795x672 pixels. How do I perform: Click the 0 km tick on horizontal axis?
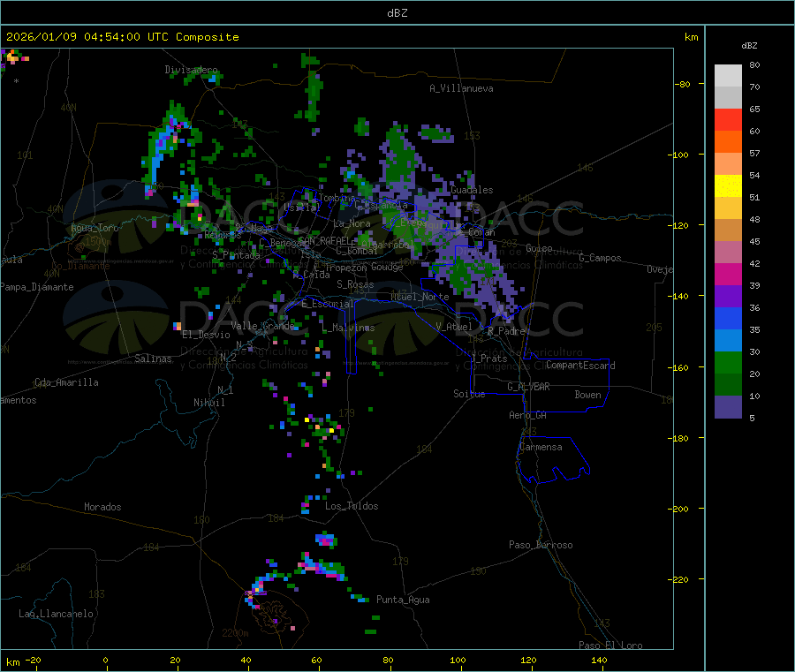tap(105, 660)
